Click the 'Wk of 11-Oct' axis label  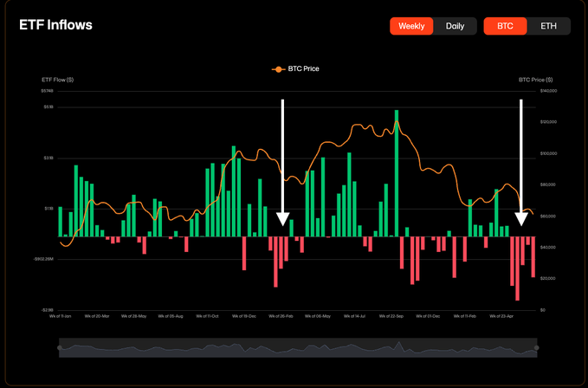coord(207,316)
